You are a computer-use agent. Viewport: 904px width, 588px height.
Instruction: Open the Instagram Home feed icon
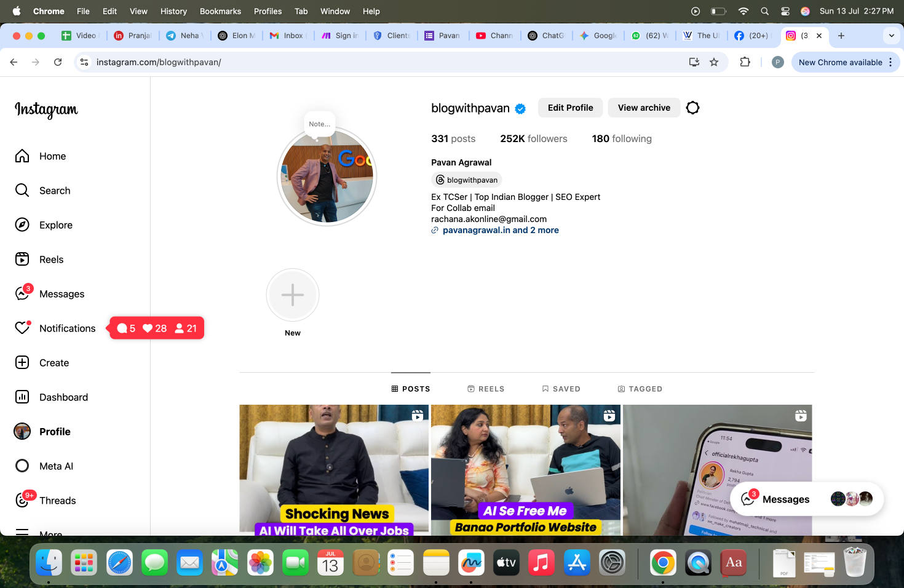click(22, 156)
